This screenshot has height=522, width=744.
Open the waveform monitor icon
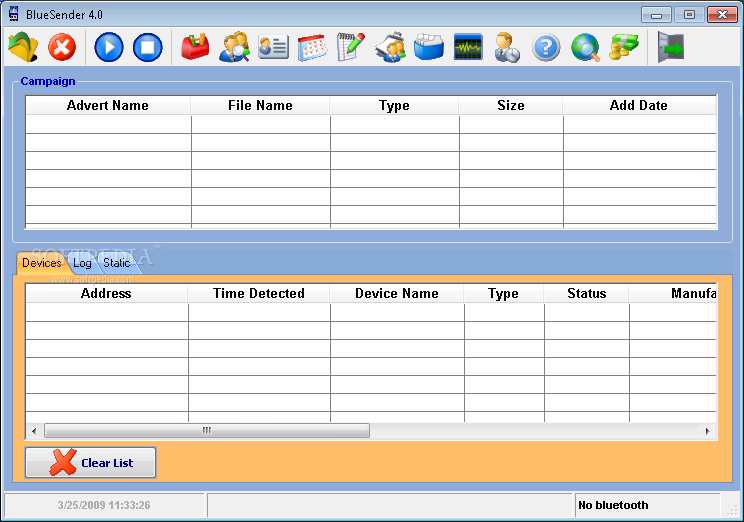point(468,47)
